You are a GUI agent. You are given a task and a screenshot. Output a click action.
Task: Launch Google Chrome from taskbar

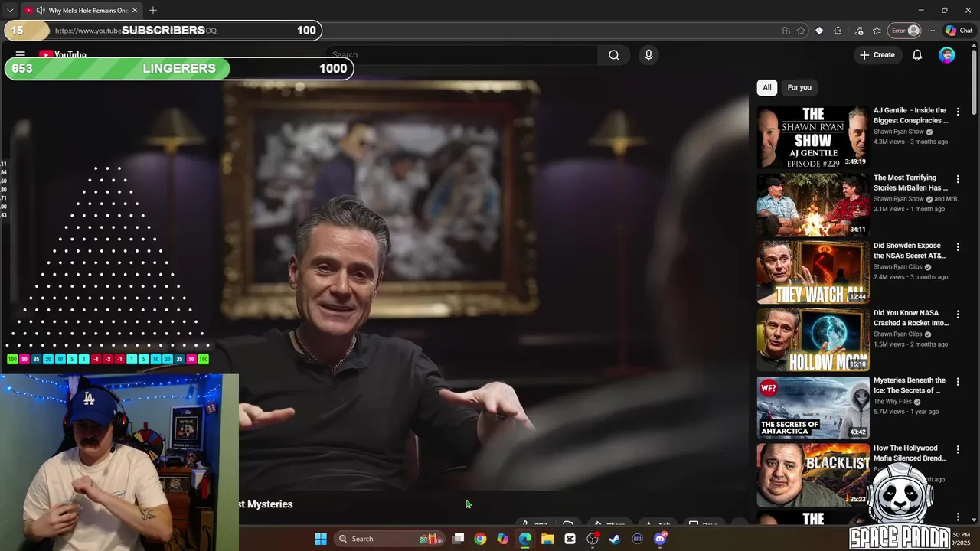tap(480, 539)
